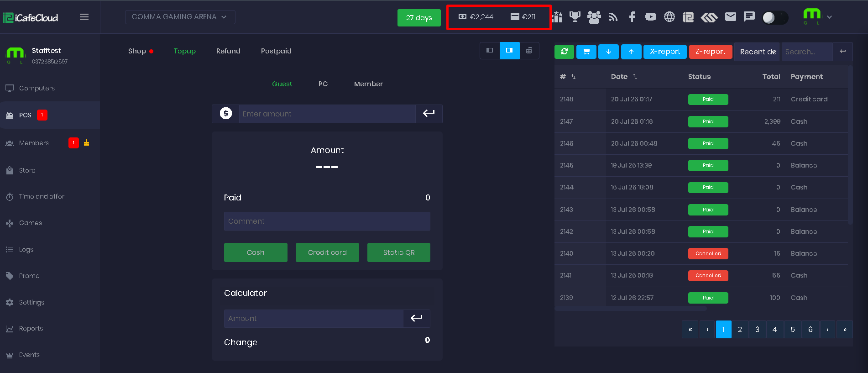Select the Member topup option

point(368,84)
